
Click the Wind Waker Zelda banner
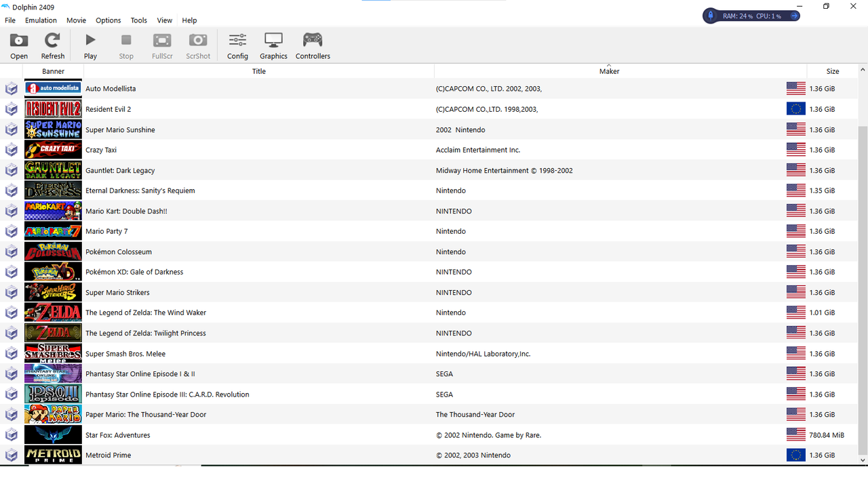pos(53,312)
